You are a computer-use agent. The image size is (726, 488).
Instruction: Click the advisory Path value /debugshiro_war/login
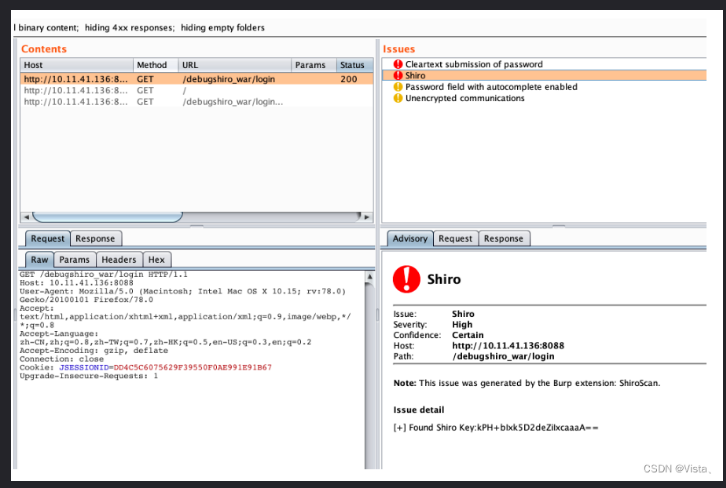point(503,357)
